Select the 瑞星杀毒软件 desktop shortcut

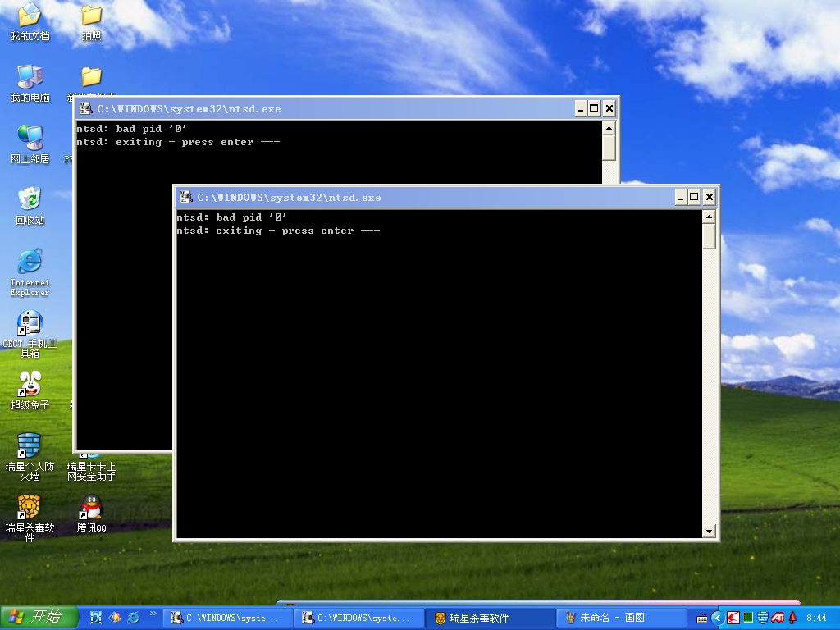30,518
